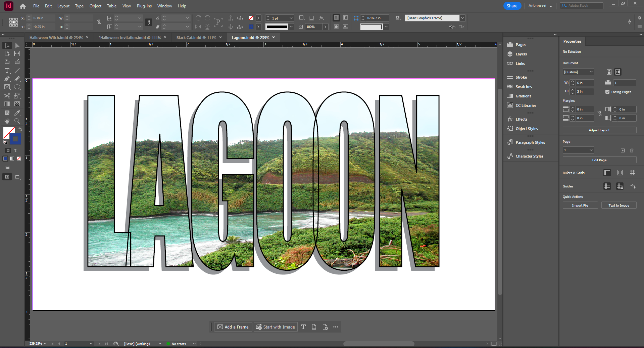Open the Plug-Ins menu
The height and width of the screenshot is (348, 644).
pyautogui.click(x=144, y=6)
